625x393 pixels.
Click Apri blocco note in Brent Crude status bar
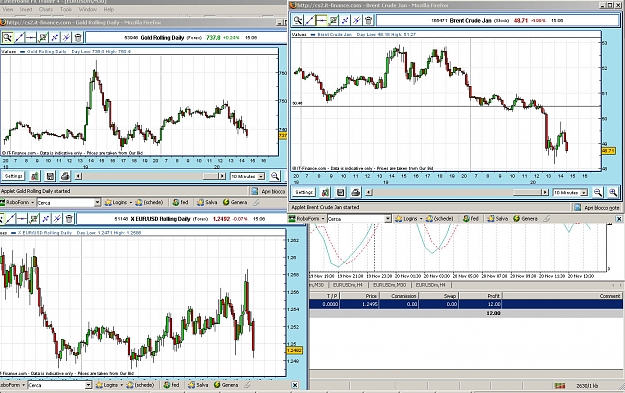pos(597,208)
